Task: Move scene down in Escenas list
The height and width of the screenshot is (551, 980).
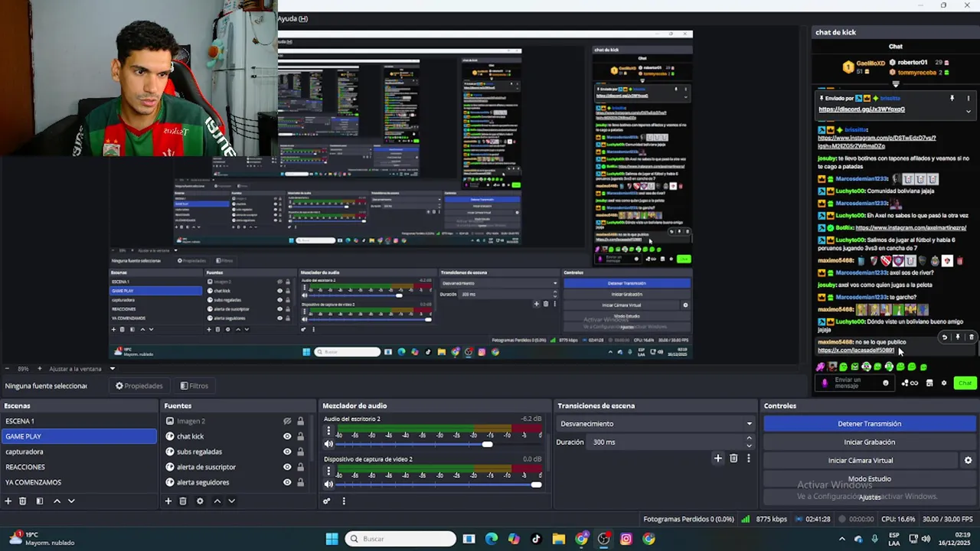Action: [x=71, y=501]
